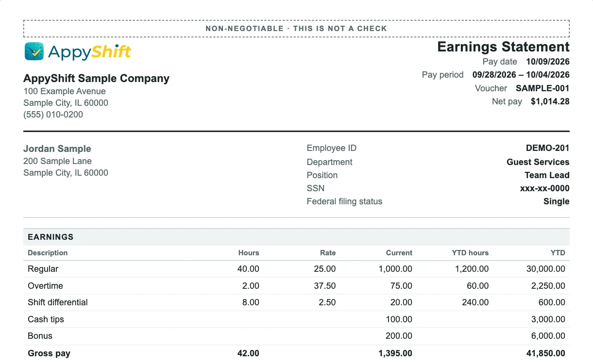593x364 pixels.
Task: Click the 'Earnings Statement' heading
Action: tap(503, 47)
